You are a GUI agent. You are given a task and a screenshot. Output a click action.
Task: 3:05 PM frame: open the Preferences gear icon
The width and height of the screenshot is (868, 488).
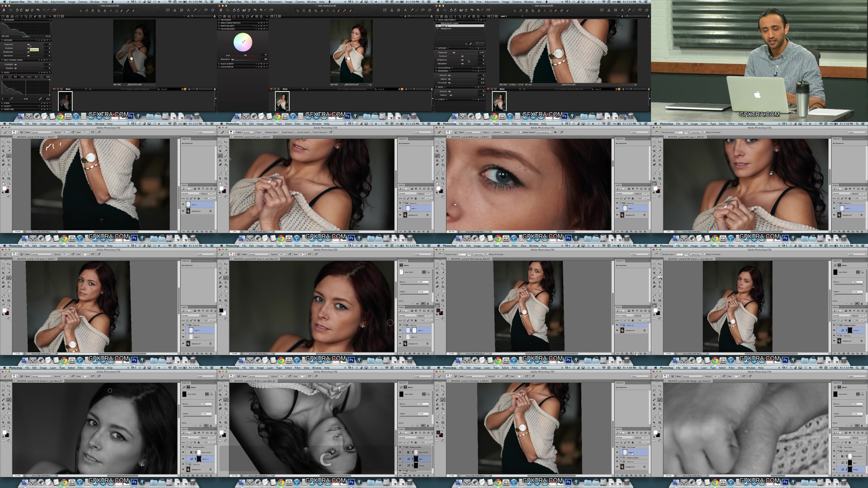click(x=213, y=11)
